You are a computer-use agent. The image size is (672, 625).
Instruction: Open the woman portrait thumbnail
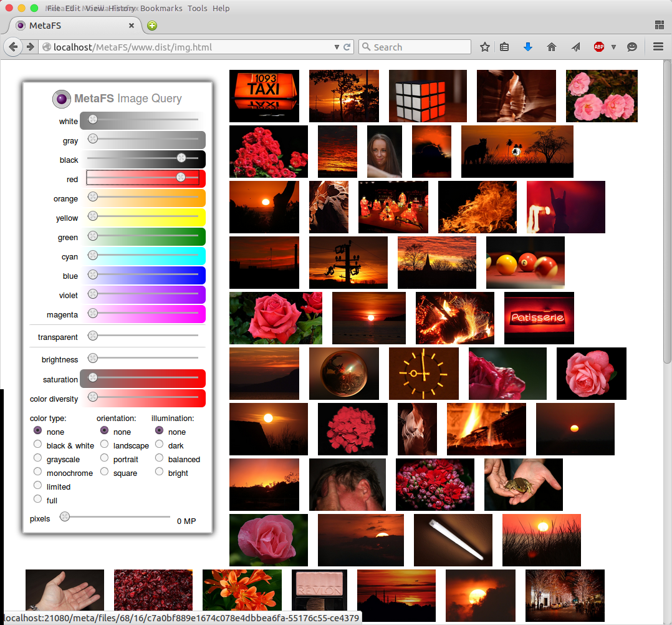pyautogui.click(x=385, y=152)
